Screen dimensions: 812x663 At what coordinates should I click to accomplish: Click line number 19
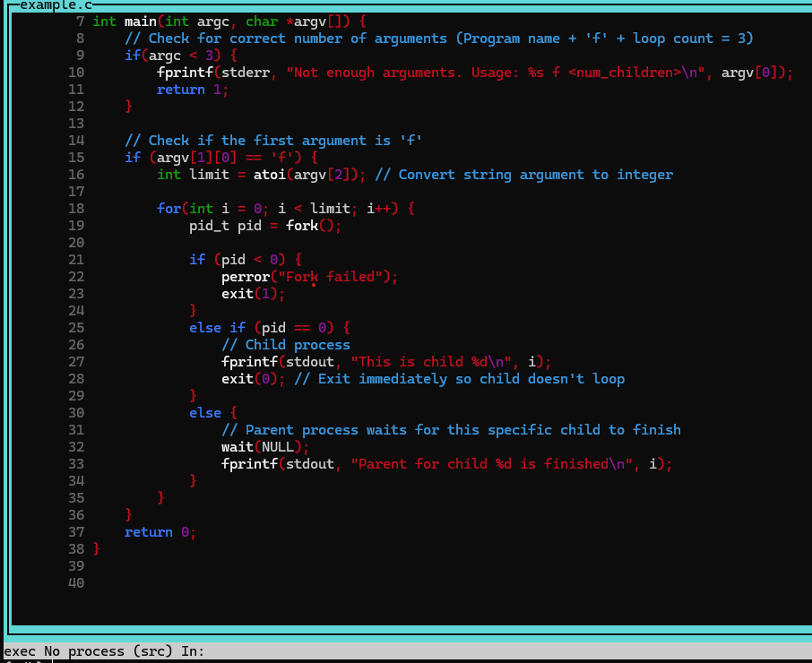(76, 226)
